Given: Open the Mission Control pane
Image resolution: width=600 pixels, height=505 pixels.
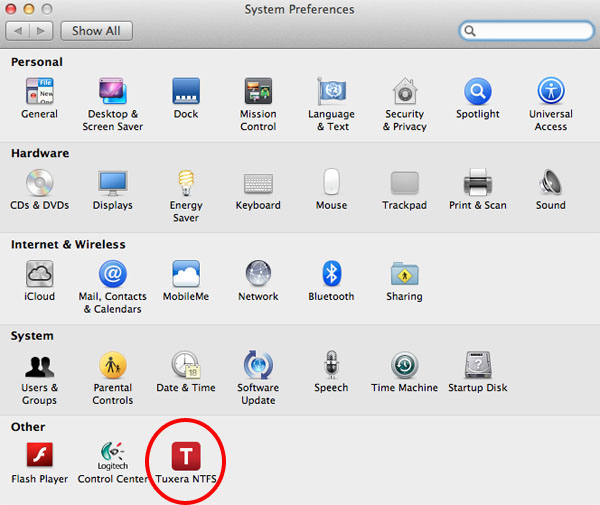Looking at the screenshot, I should [x=258, y=92].
